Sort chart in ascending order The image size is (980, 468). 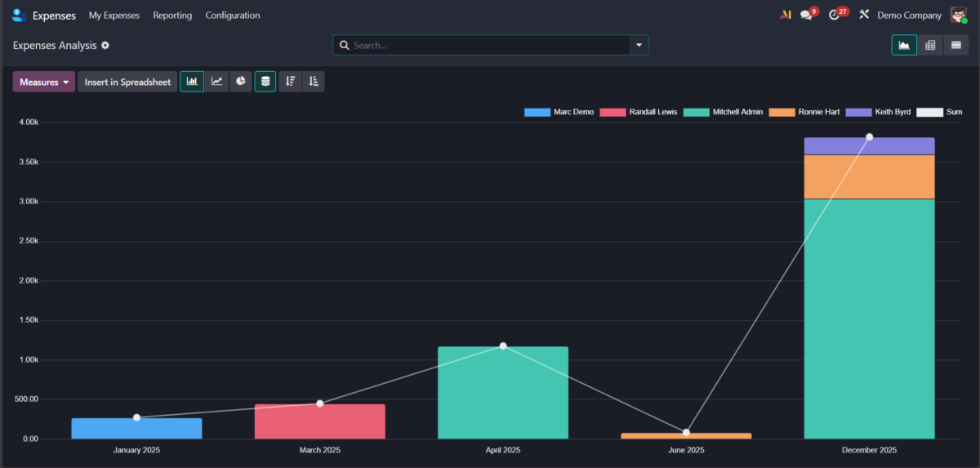314,82
